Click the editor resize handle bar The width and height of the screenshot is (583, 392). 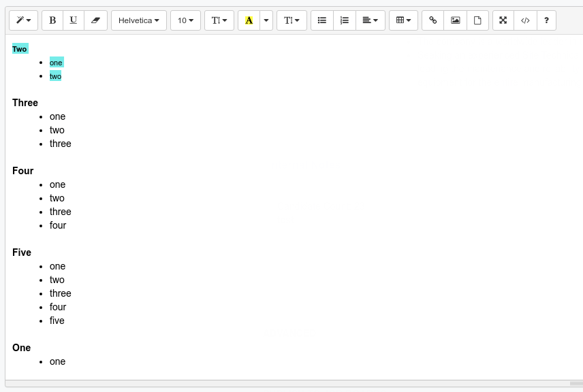click(x=294, y=383)
